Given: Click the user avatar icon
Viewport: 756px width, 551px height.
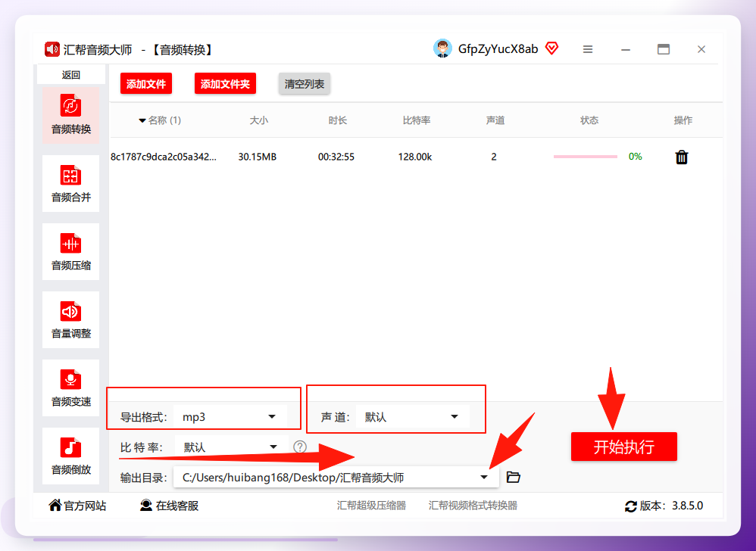Looking at the screenshot, I should point(442,48).
